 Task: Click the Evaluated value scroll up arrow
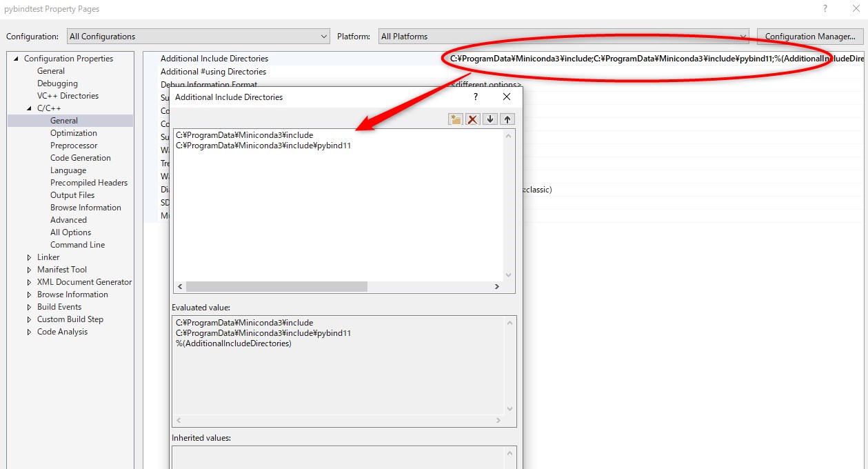pyautogui.click(x=510, y=323)
